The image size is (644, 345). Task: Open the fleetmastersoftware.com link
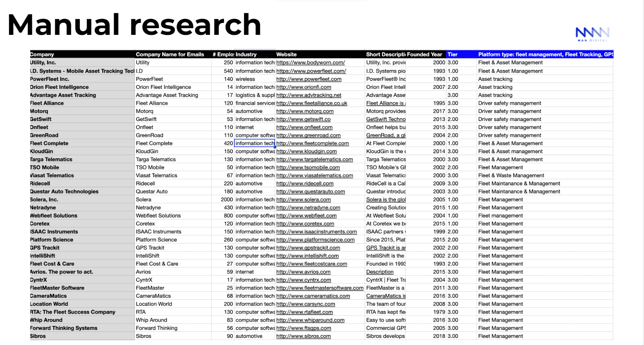pos(320,288)
